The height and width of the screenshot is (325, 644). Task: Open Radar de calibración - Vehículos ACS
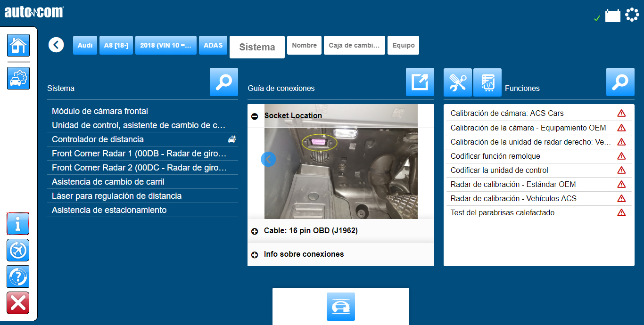[x=539, y=198]
